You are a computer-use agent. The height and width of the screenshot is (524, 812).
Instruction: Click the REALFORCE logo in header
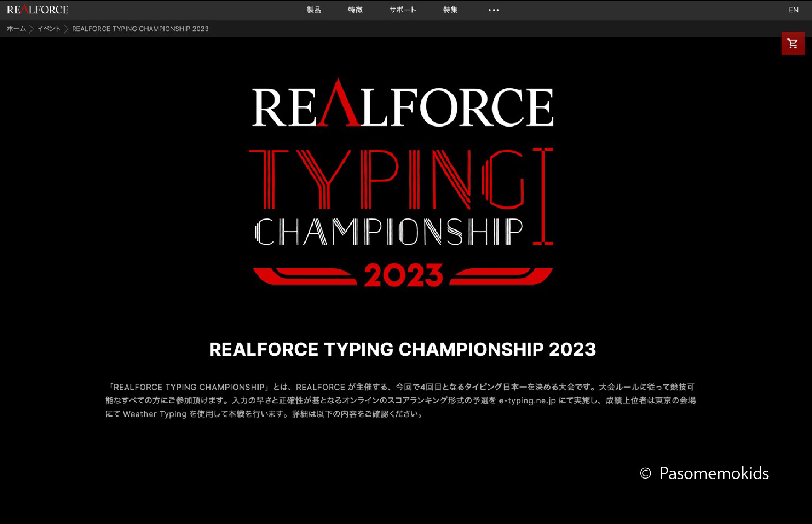(x=37, y=10)
